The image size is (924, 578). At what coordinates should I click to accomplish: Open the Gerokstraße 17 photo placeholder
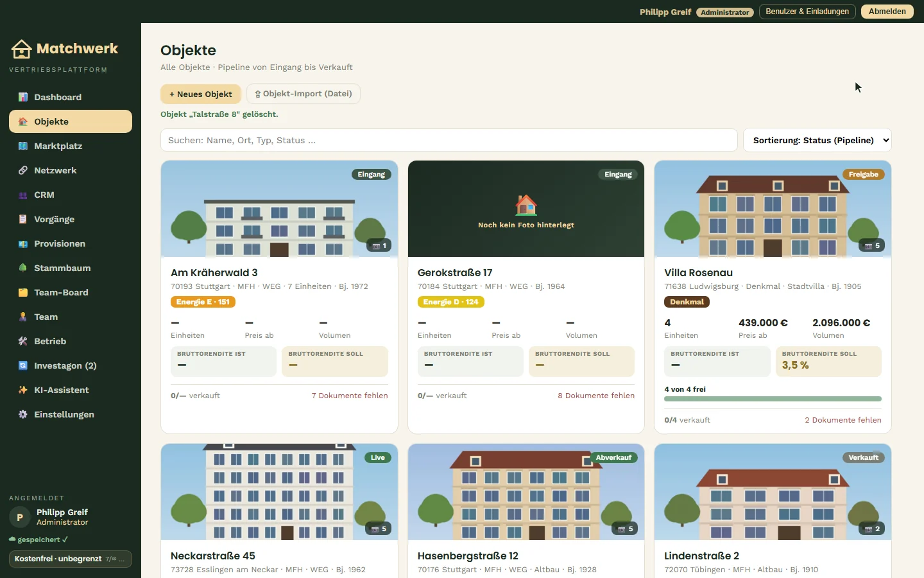coord(526,209)
